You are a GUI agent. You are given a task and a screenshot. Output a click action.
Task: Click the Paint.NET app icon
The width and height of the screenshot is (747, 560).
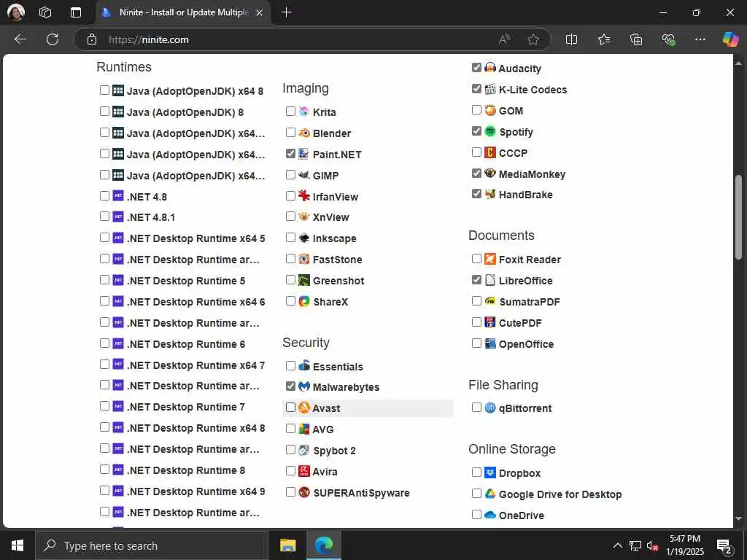pos(304,154)
